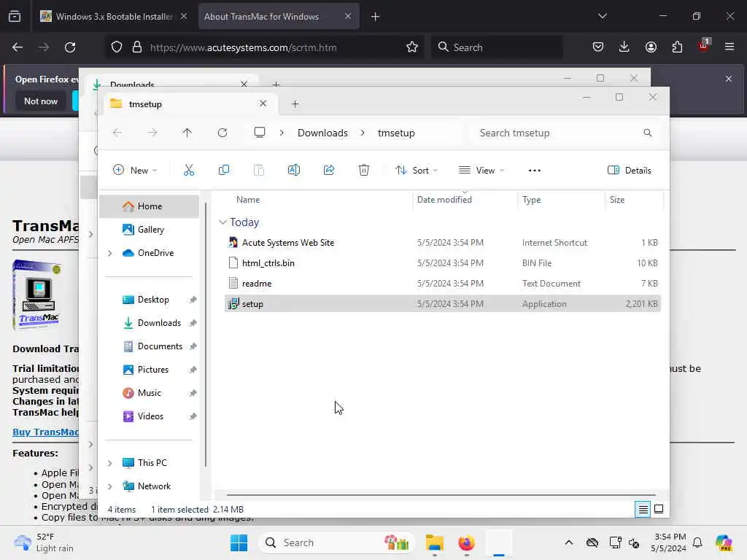Switch to large thumbnails view icon
The image size is (747, 560).
659,509
